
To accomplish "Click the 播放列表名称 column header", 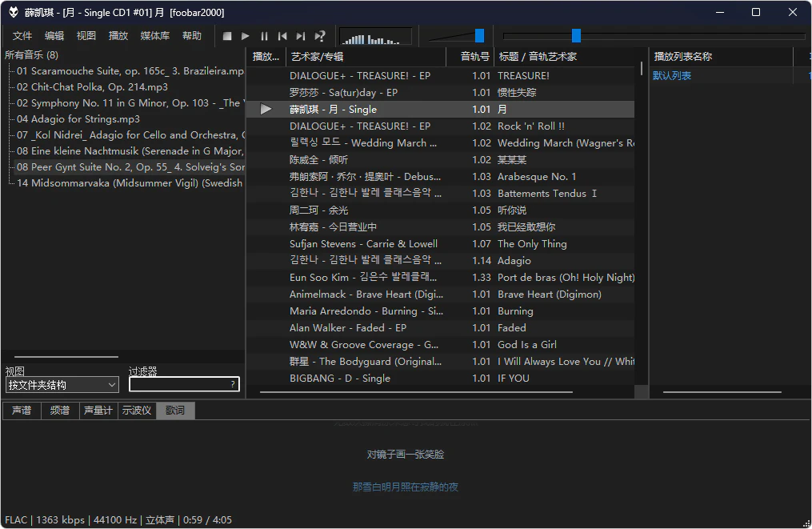I will pyautogui.click(x=721, y=57).
